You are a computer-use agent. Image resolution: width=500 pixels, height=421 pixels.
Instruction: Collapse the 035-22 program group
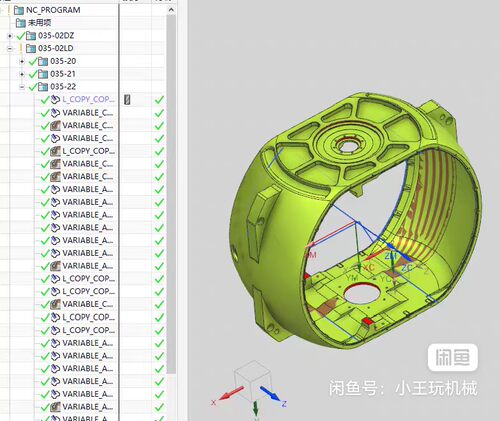pyautogui.click(x=22, y=87)
